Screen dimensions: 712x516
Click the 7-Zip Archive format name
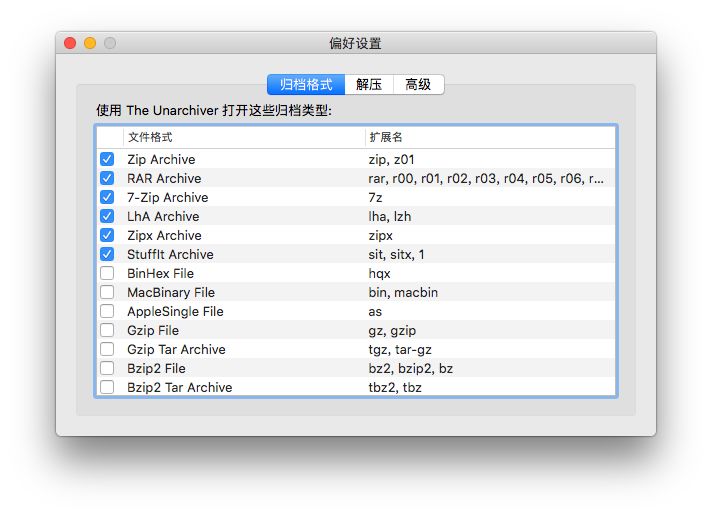coord(168,198)
